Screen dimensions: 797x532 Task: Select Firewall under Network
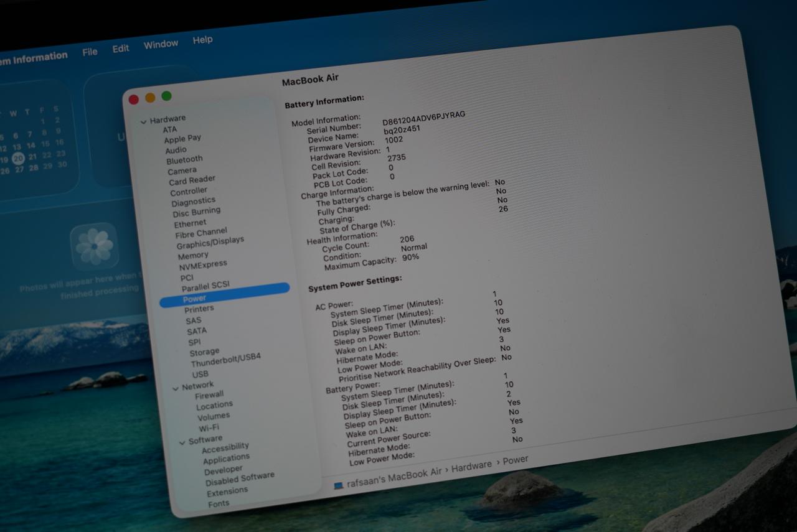[209, 395]
